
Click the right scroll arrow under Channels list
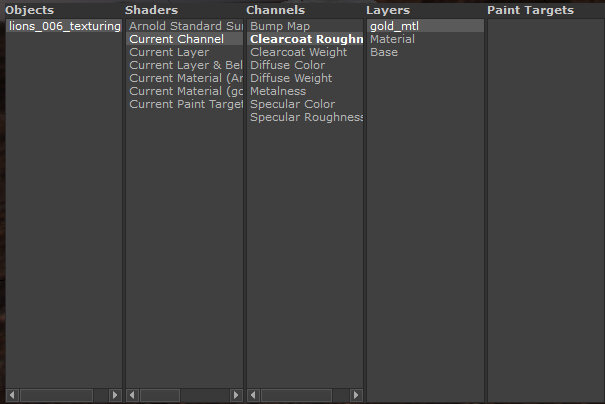point(356,396)
